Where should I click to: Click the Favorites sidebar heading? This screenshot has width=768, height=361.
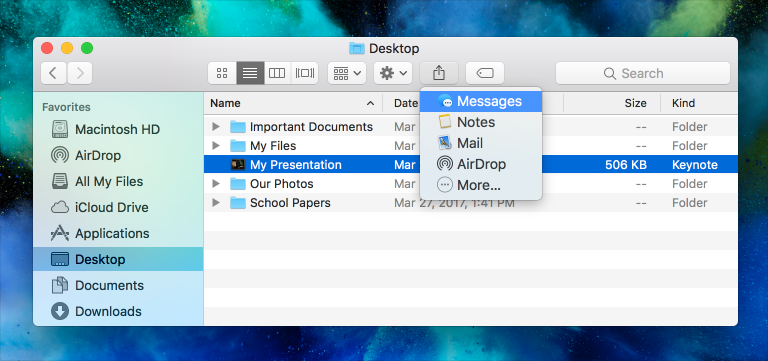pos(66,107)
